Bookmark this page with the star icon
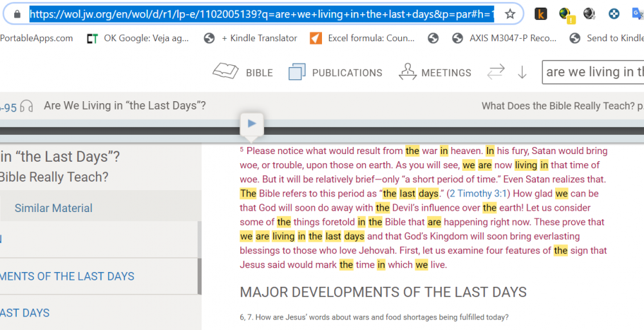 click(510, 14)
